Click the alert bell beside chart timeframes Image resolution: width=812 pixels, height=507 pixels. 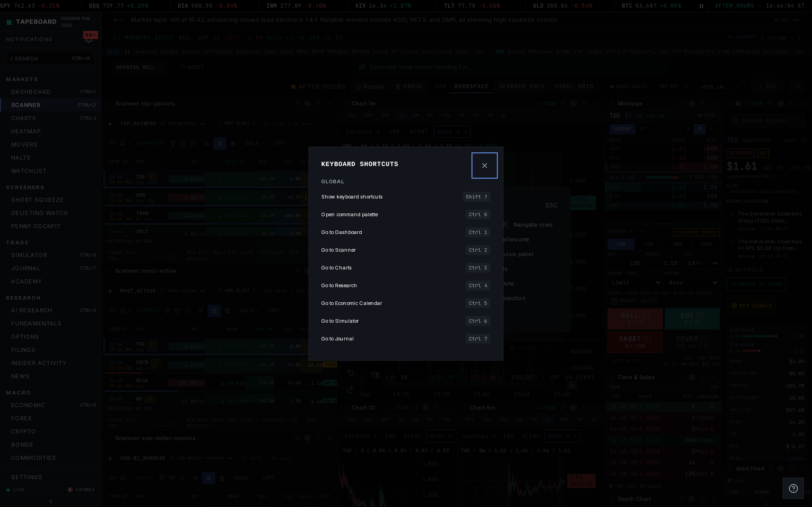[503, 115]
